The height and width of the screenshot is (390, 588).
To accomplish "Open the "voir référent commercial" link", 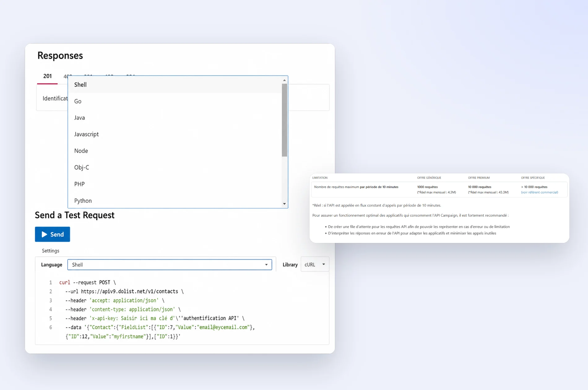I will 539,192.
